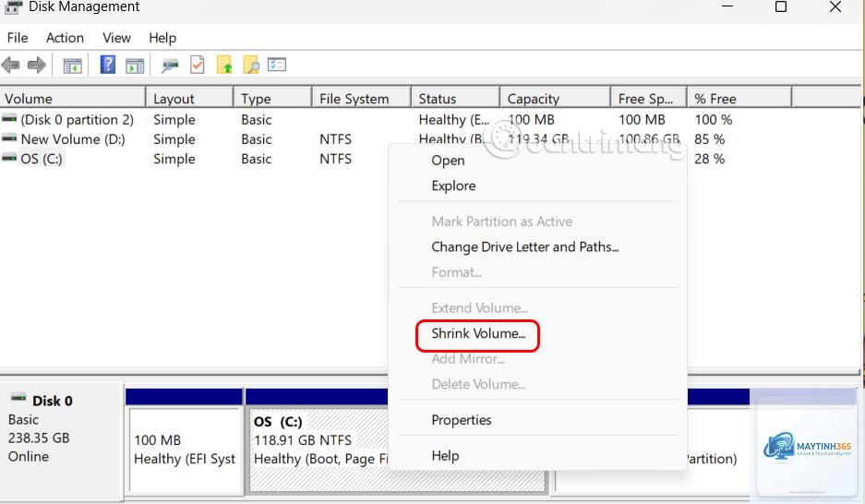
Task: Choose Explore from the context menu
Action: (453, 186)
